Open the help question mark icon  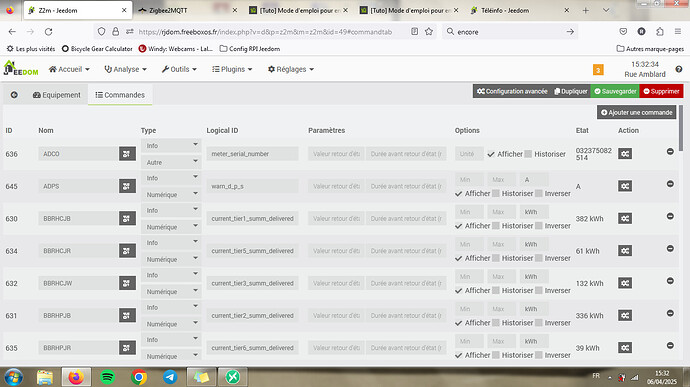click(679, 69)
